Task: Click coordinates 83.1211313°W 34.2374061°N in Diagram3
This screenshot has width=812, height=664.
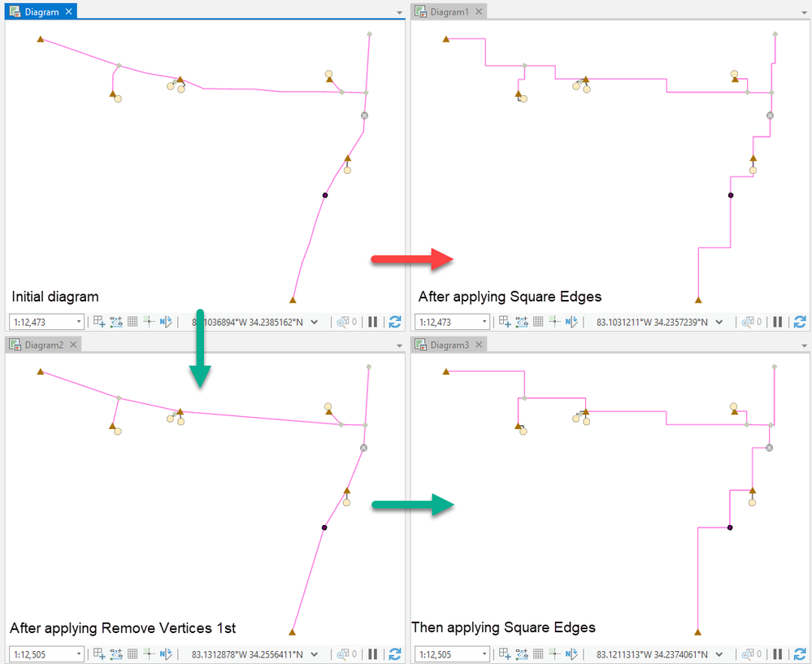Action: [x=651, y=654]
